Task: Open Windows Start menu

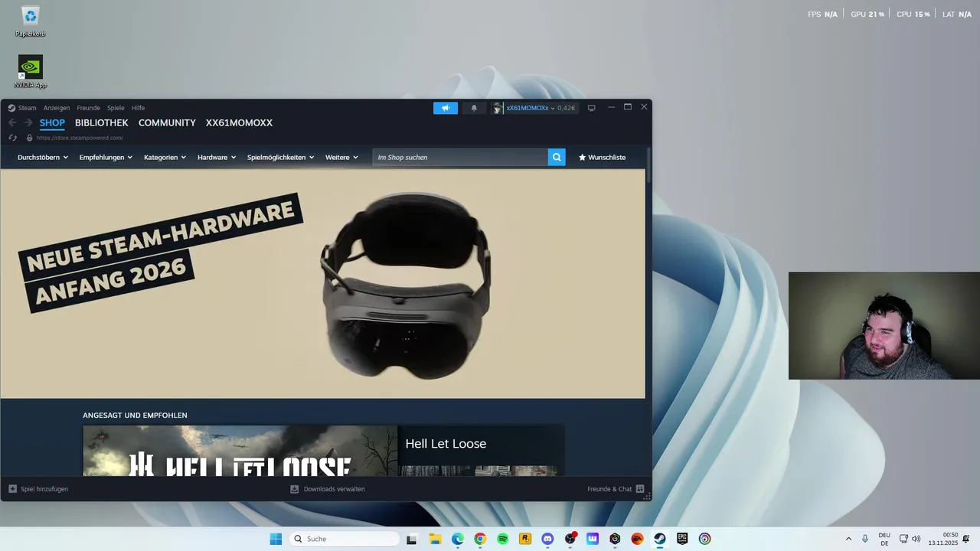Action: pyautogui.click(x=276, y=539)
